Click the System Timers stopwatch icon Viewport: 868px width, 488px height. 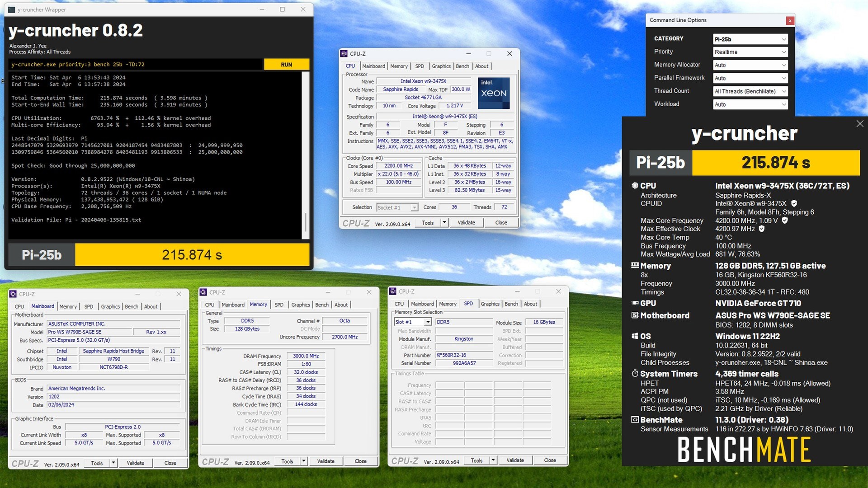(x=635, y=374)
